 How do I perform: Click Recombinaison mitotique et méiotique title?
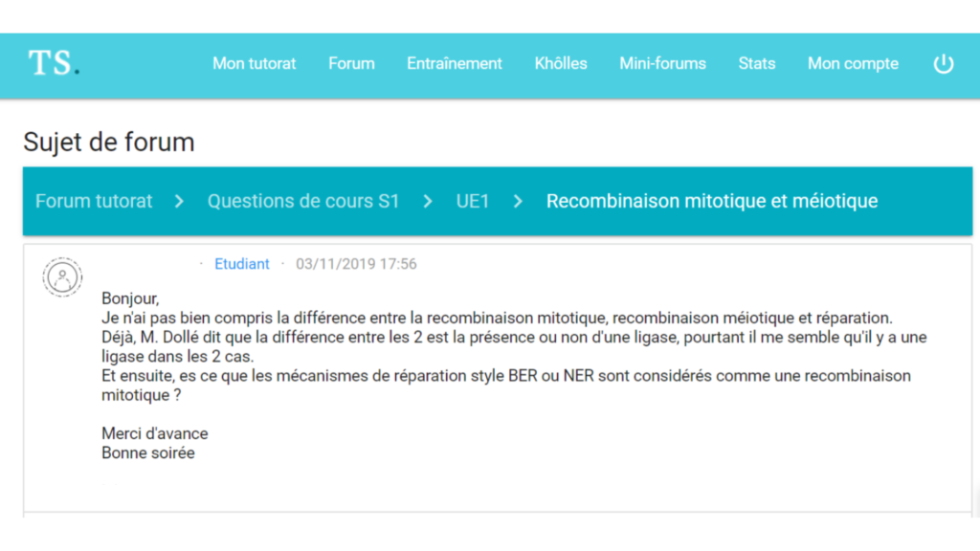[712, 201]
